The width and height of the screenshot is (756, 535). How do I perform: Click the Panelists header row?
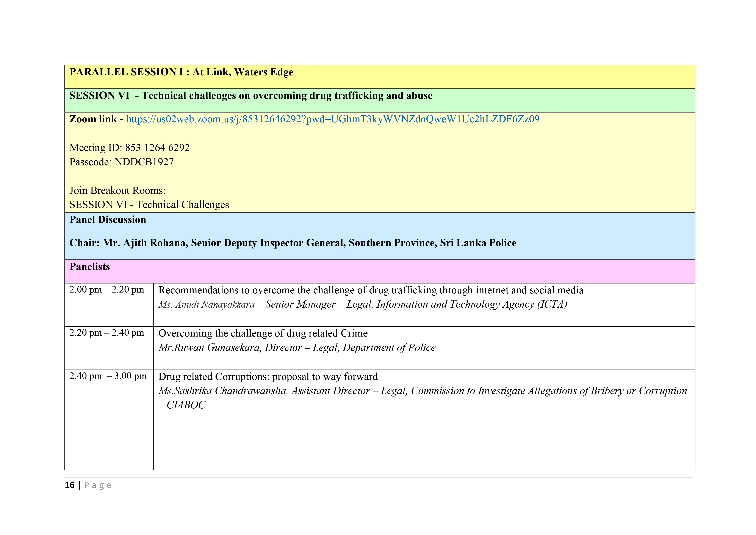90,266
